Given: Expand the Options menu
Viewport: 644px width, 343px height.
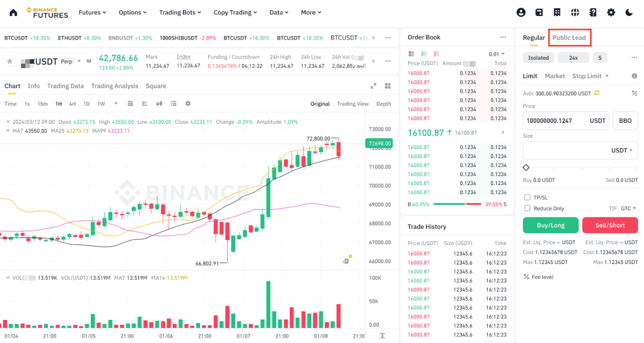Looking at the screenshot, I should 132,12.
